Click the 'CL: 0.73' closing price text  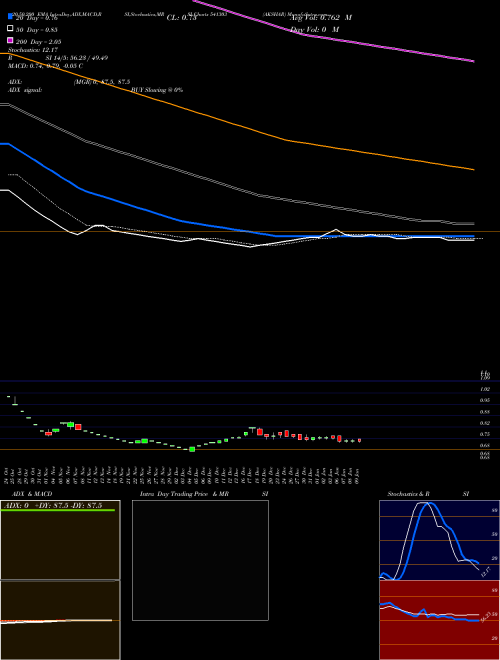(x=181, y=18)
